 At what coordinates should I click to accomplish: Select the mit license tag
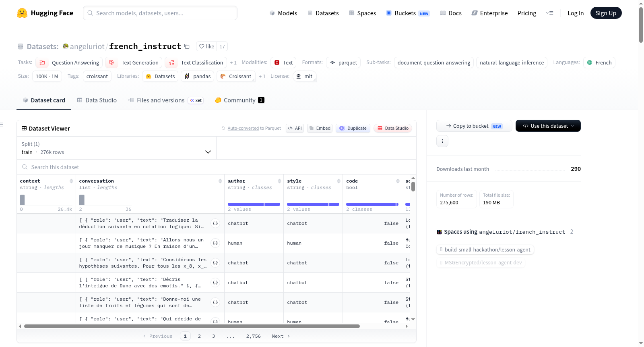point(304,76)
